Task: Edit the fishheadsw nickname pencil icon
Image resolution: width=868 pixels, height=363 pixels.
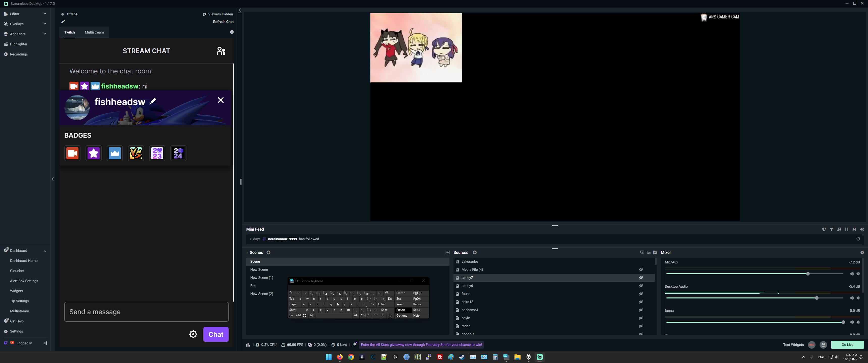Action: point(153,101)
